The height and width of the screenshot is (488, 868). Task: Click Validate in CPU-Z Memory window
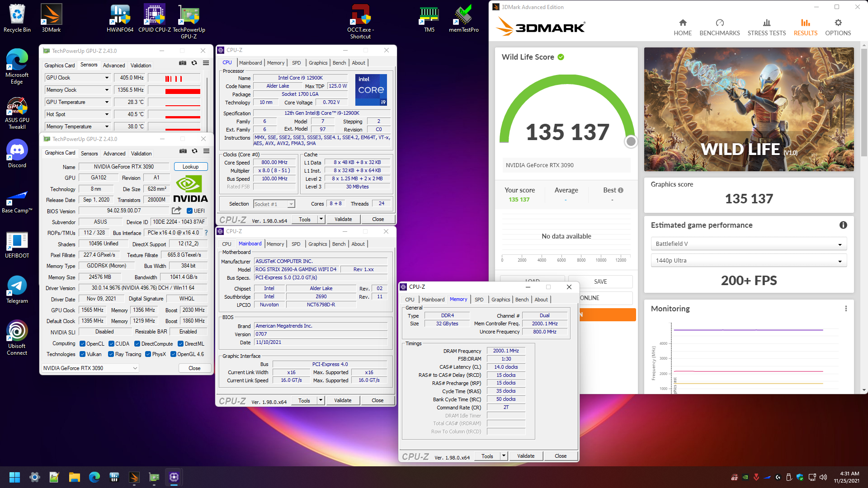click(x=526, y=456)
